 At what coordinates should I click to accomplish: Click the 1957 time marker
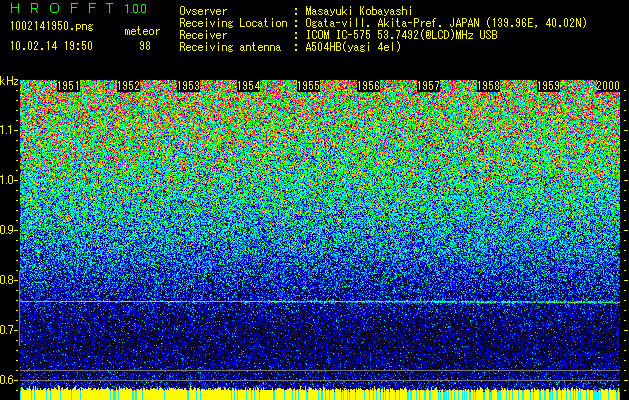click(428, 86)
